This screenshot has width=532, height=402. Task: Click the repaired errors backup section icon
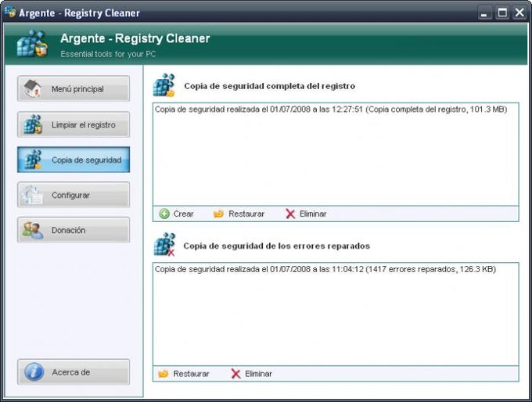164,244
